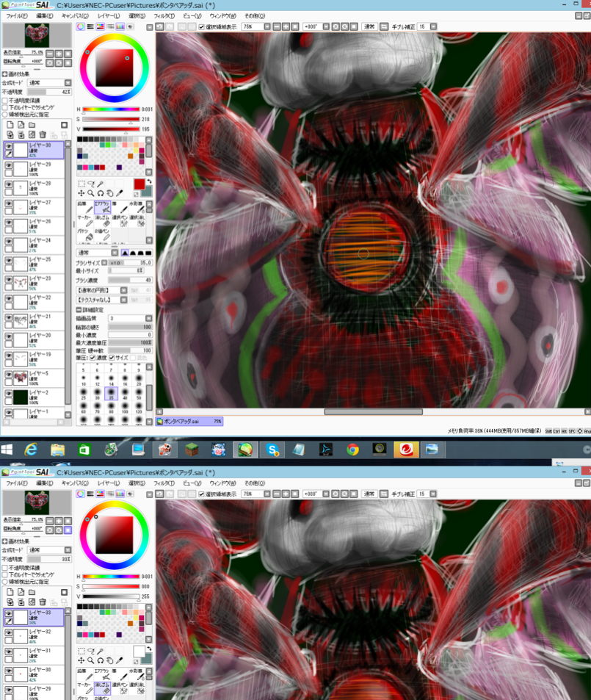Open Internet Explorer from the taskbar
The width and height of the screenshot is (591, 700).
coord(31,450)
